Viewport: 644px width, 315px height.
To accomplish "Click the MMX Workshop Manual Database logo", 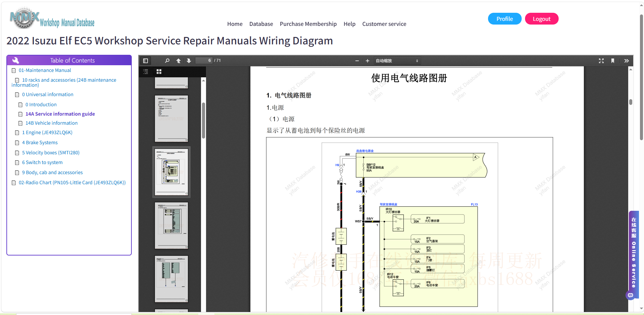I will (52, 18).
